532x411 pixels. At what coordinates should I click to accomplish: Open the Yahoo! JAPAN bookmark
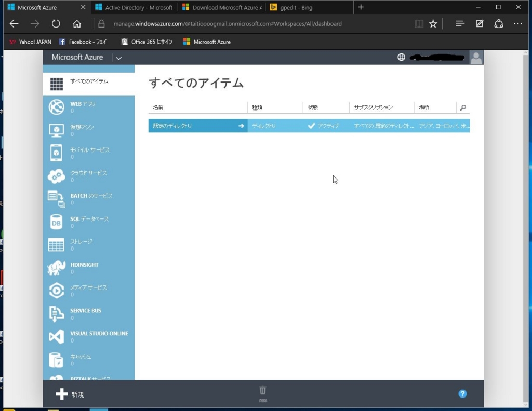[30, 42]
